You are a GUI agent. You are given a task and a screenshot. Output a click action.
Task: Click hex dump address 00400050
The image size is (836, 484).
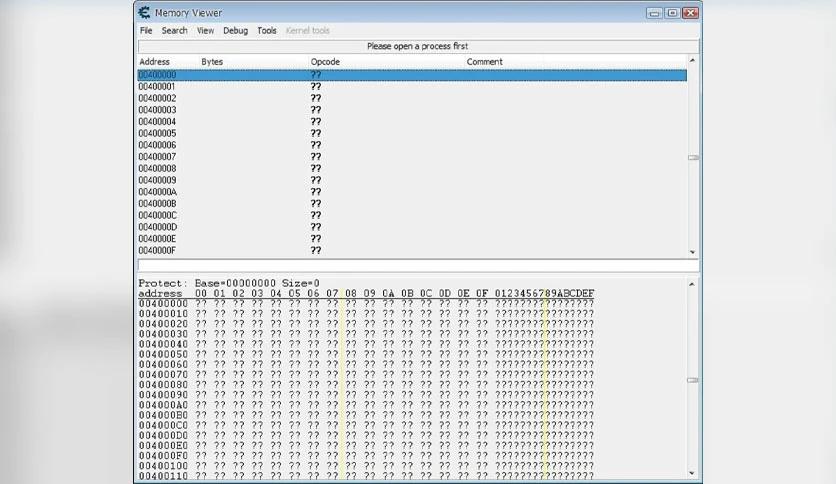coord(163,354)
